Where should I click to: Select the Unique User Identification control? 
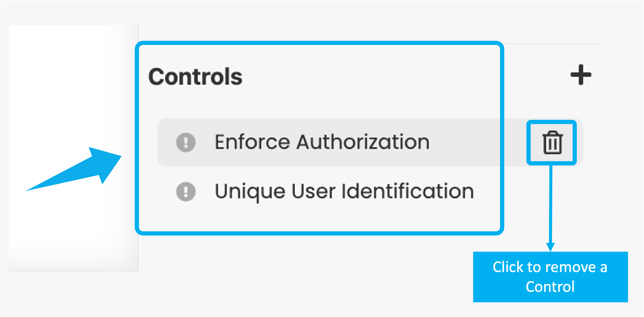pos(344,191)
